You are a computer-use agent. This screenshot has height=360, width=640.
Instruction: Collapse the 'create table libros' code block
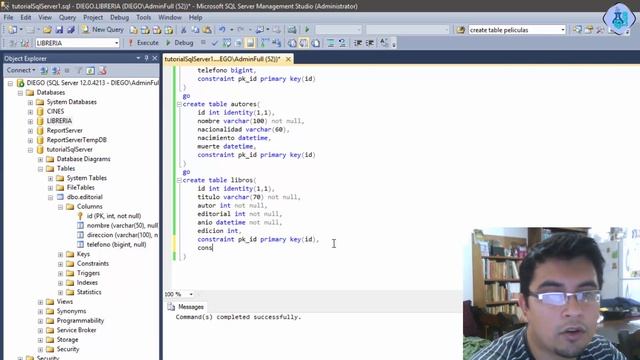(179, 180)
